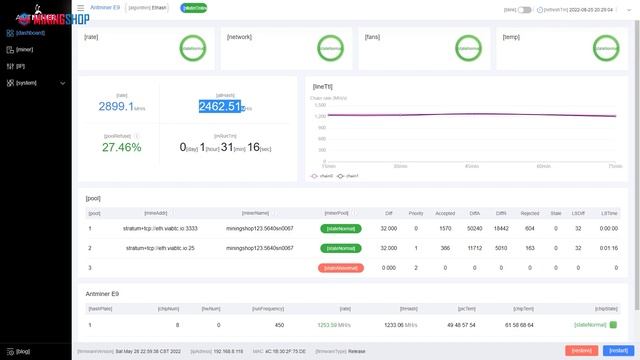Viewport: 640px width, 360px height.
Task: Click the red restore button
Action: point(582,351)
